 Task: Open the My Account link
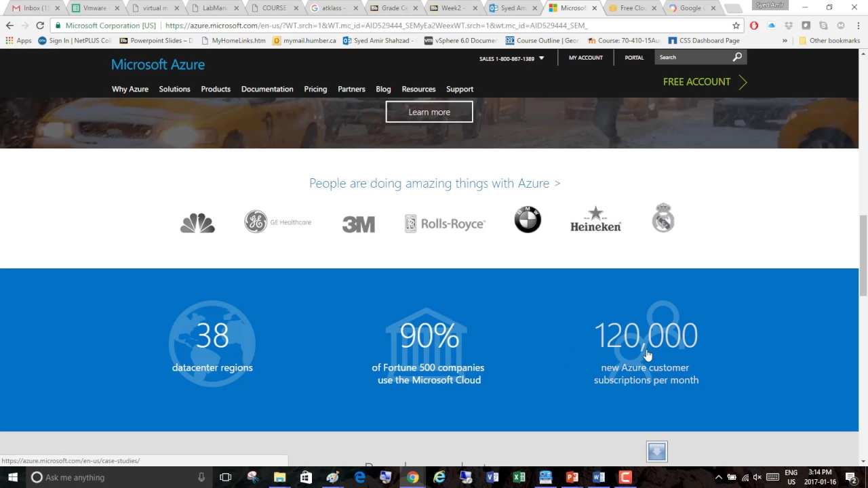point(586,58)
